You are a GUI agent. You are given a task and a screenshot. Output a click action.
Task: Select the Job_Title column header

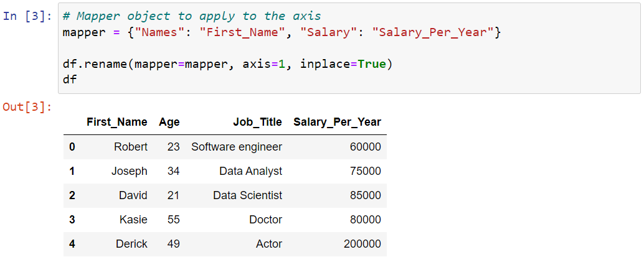[x=257, y=122]
